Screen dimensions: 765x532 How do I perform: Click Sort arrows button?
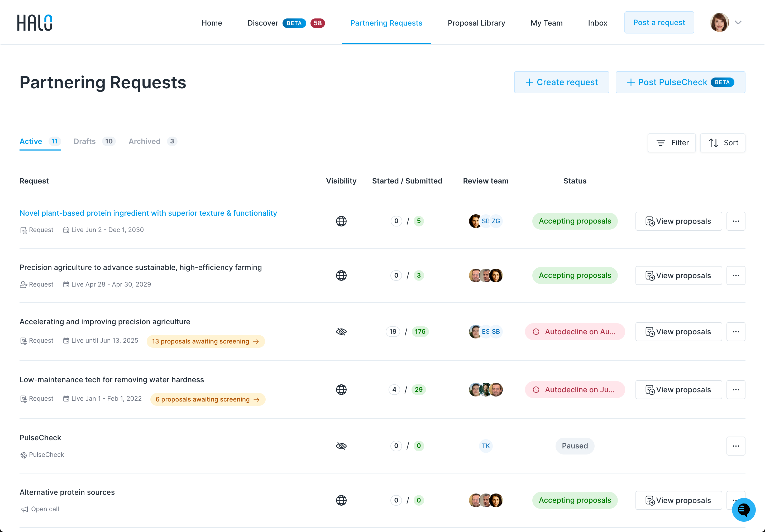tap(722, 143)
